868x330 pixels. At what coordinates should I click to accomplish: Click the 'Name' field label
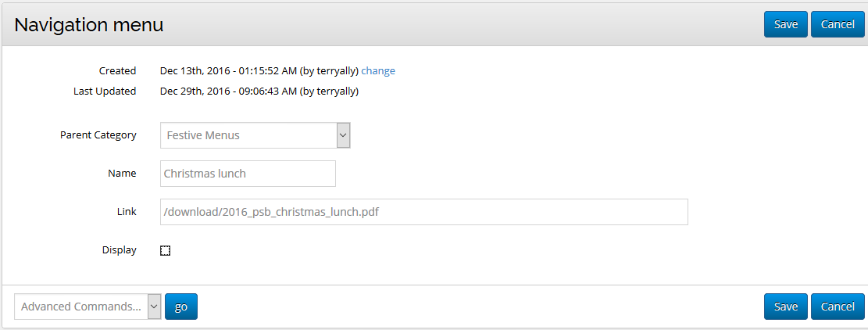click(x=122, y=173)
